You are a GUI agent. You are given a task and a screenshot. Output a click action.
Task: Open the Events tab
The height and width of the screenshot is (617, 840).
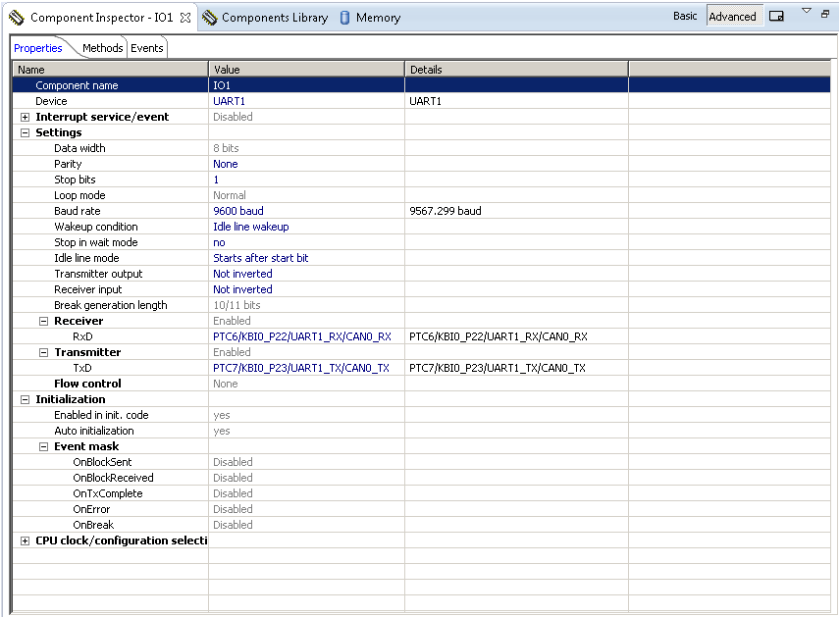pyautogui.click(x=147, y=48)
